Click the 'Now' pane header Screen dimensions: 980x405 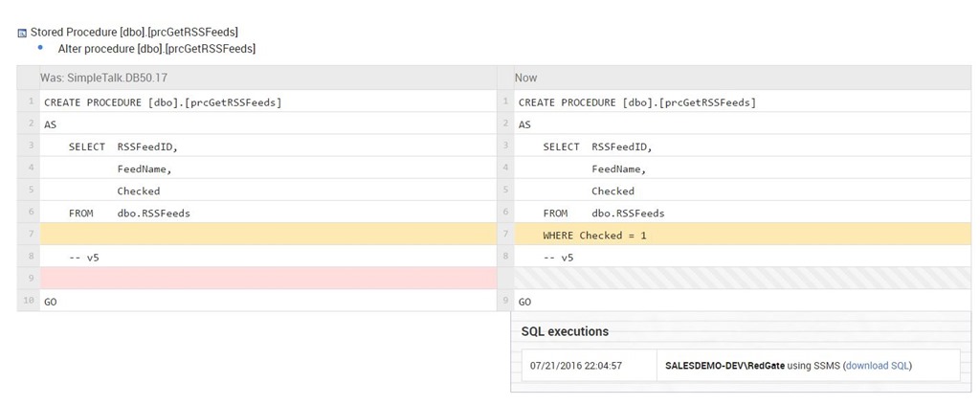pos(526,78)
